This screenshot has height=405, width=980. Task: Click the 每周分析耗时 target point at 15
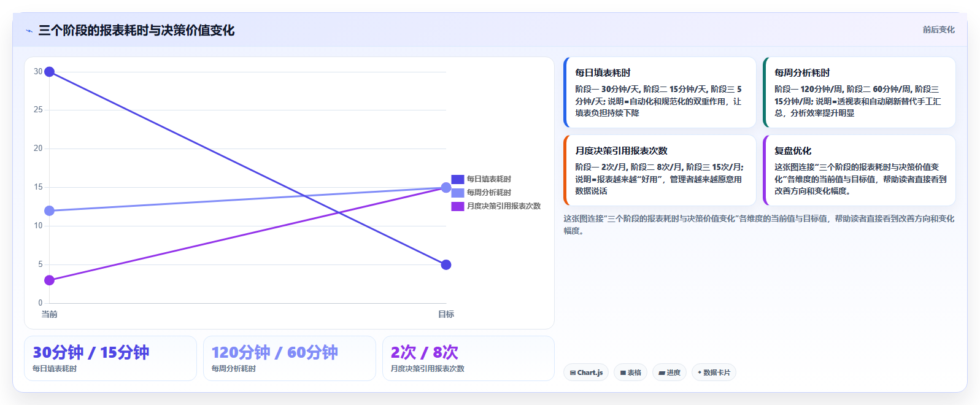point(446,188)
